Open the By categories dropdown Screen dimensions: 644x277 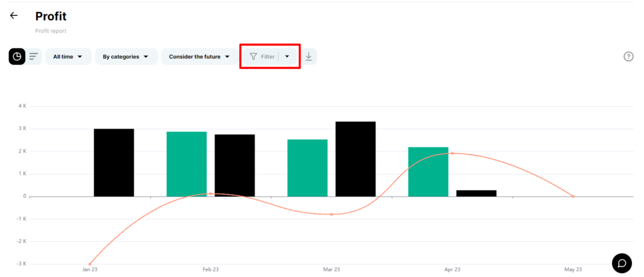pyautogui.click(x=126, y=57)
